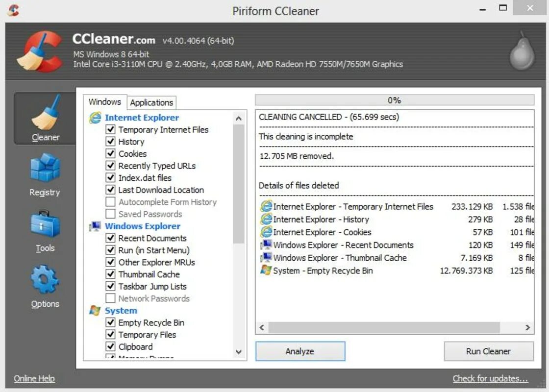Click the results horizontal scrollbar thumb

(x=384, y=328)
